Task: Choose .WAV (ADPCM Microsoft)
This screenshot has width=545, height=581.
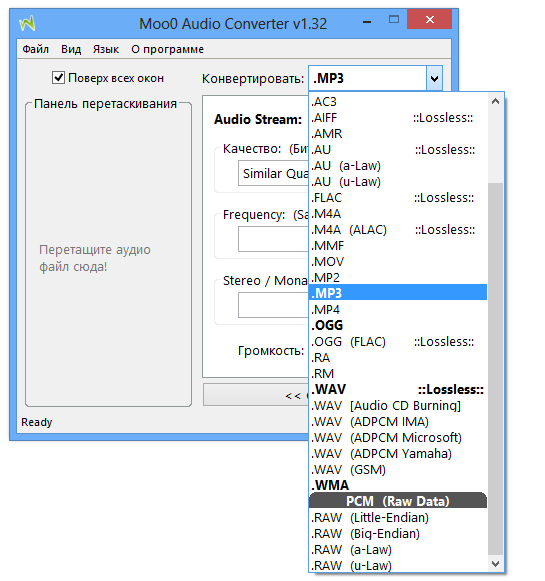Action: coord(398,438)
